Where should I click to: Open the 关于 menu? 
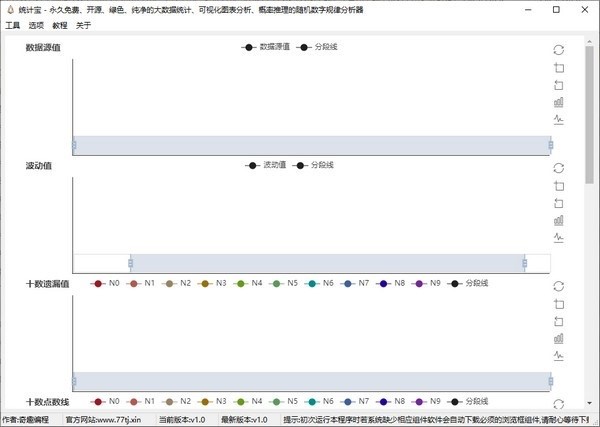click(84, 25)
